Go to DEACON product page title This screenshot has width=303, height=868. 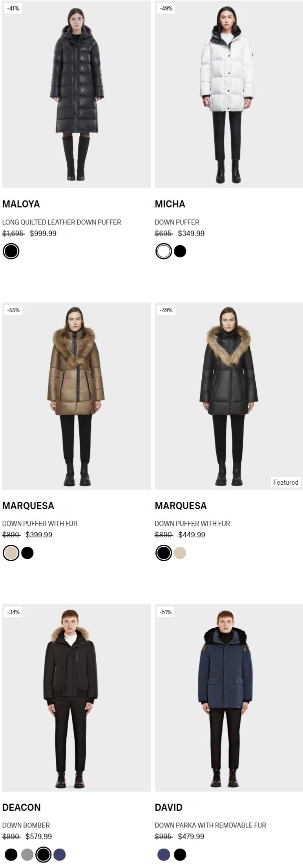(x=22, y=807)
